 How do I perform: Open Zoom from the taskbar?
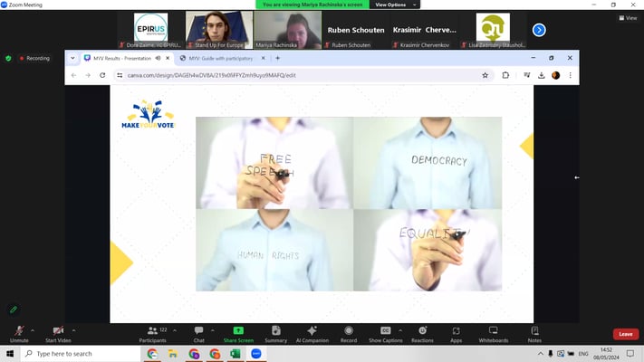point(256,354)
